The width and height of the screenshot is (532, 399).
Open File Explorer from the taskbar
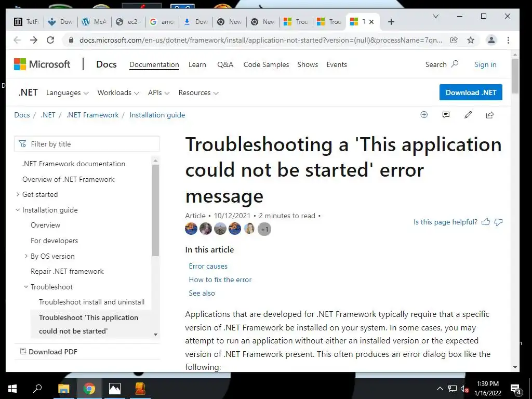[64, 389]
